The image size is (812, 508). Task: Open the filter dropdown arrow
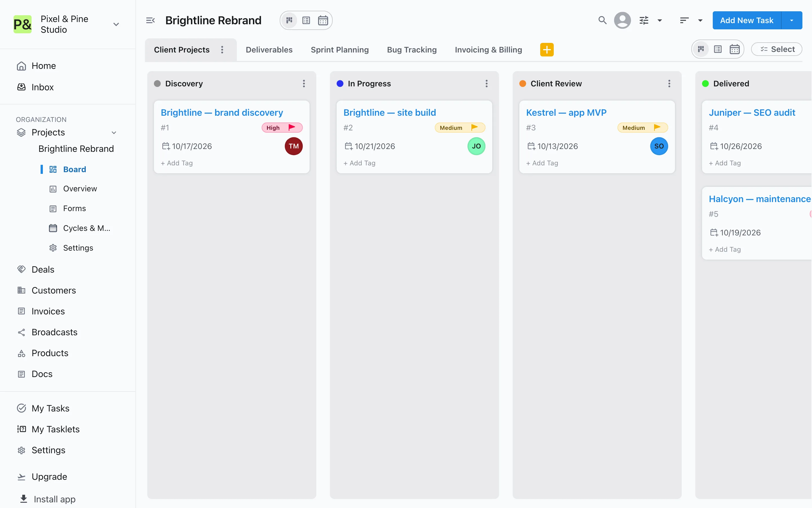tap(660, 21)
